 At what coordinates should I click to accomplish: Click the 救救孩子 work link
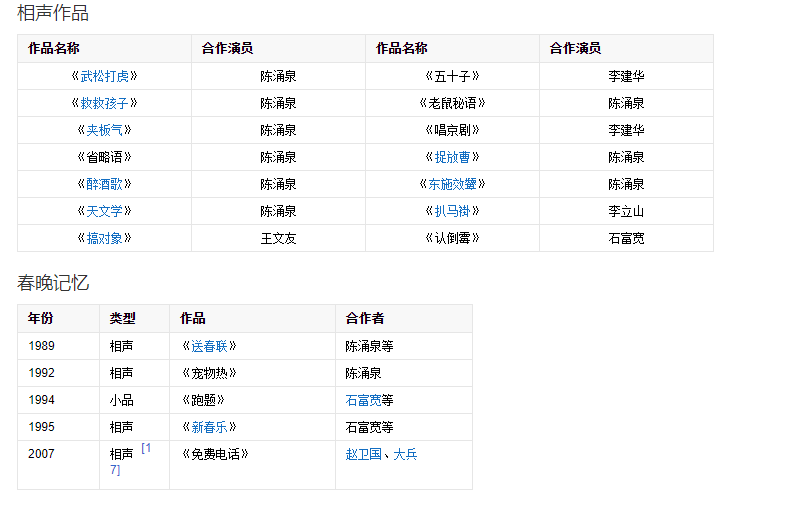click(104, 103)
